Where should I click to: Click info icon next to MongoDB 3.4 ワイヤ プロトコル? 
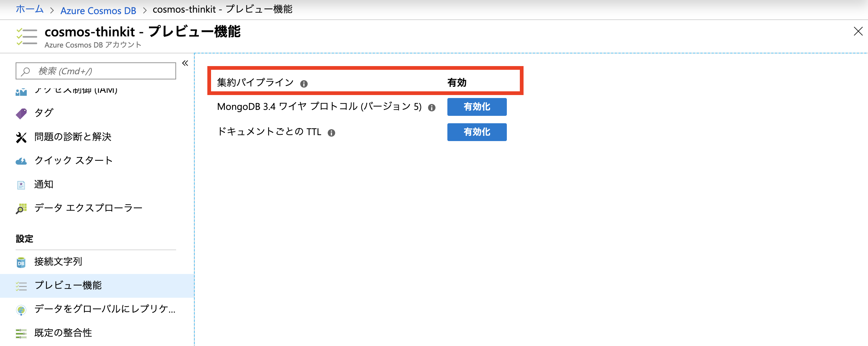(x=432, y=108)
